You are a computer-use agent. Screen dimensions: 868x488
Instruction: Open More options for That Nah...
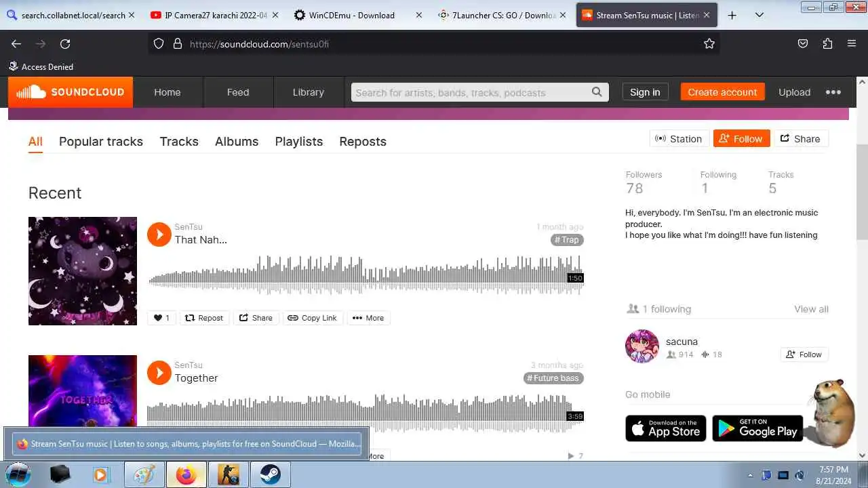point(368,318)
